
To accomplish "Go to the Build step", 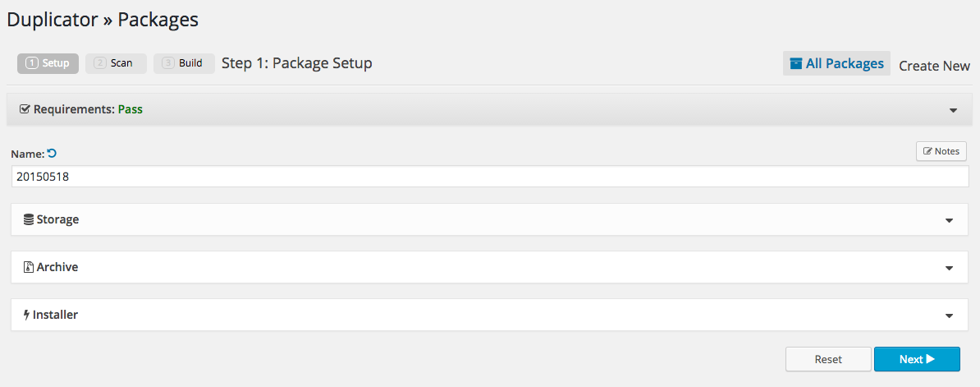I will 184,63.
